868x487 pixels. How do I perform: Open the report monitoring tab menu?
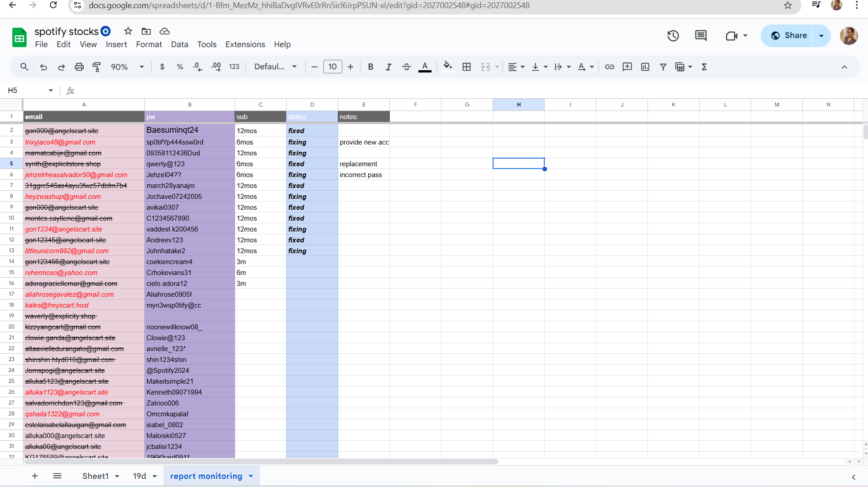(x=251, y=476)
